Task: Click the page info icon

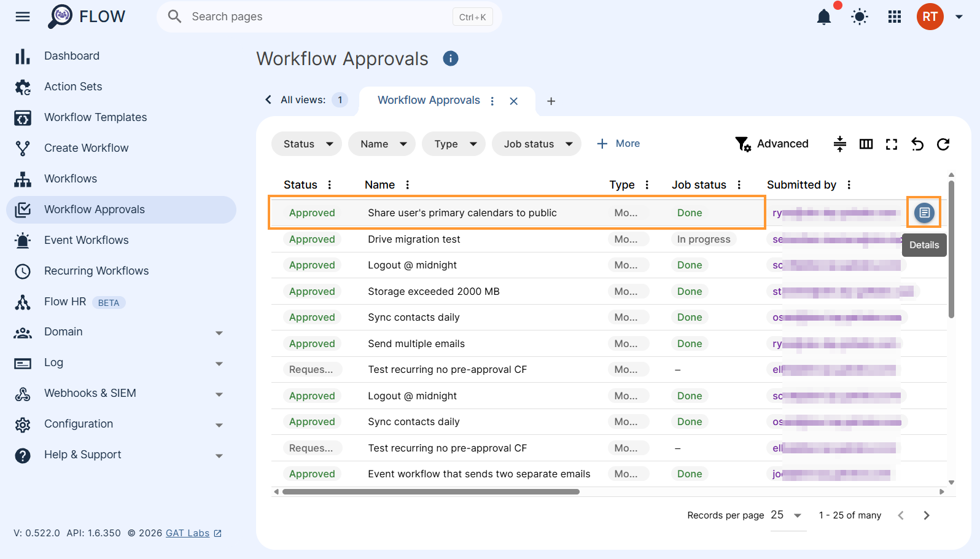Action: pos(451,58)
